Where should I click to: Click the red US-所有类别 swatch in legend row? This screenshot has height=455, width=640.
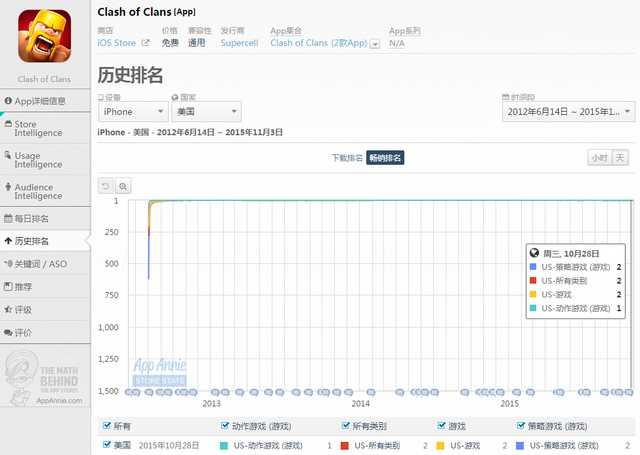tap(344, 446)
